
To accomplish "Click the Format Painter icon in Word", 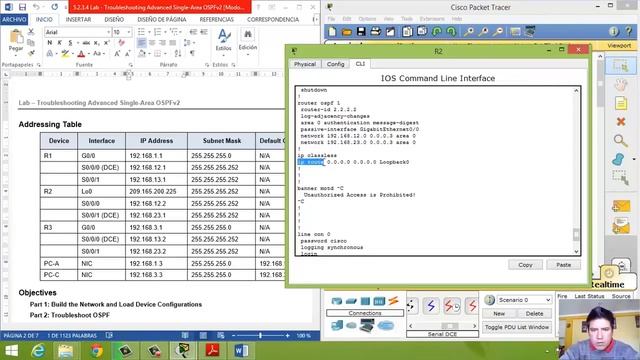I will (31, 53).
